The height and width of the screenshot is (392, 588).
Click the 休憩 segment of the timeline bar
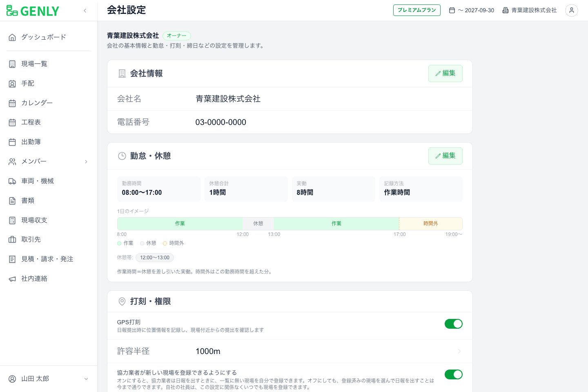coord(258,224)
